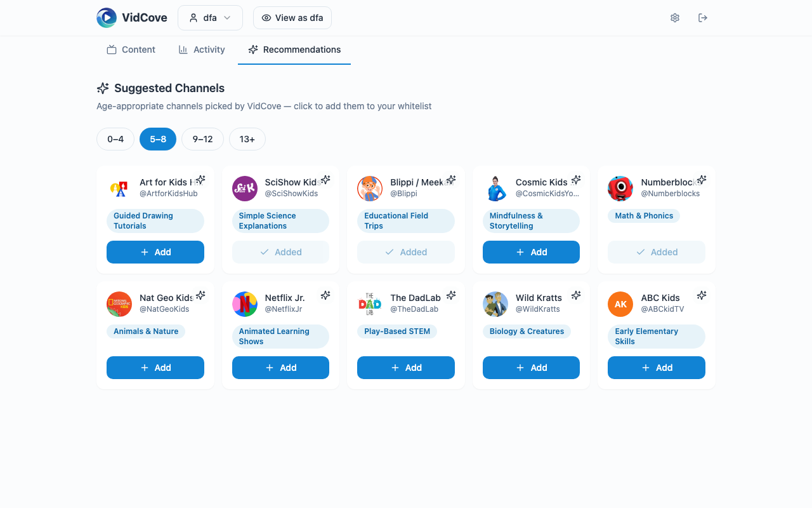The image size is (812, 508).
Task: Switch to the Content tab
Action: (x=131, y=50)
